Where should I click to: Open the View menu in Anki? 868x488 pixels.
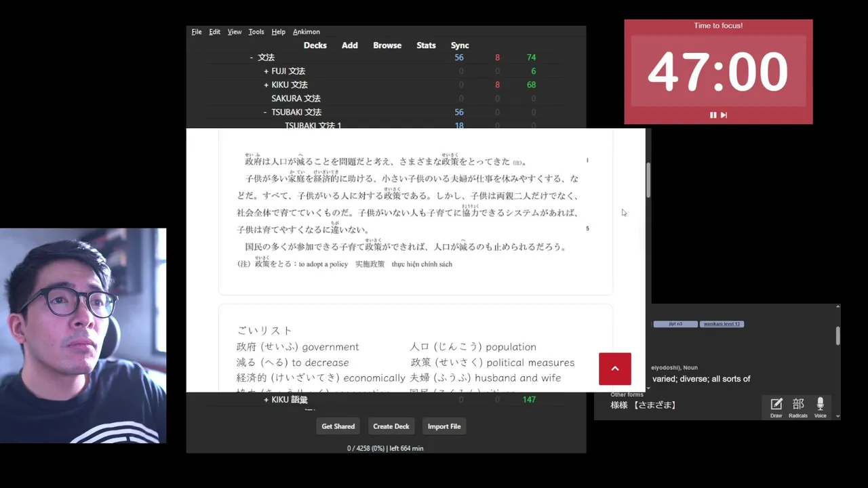(x=235, y=32)
